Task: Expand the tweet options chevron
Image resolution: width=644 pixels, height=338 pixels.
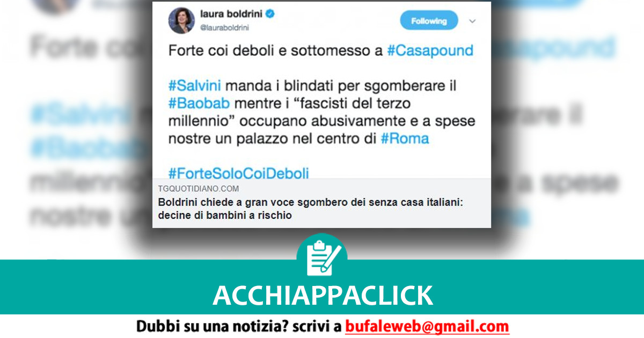Action: pos(472,21)
